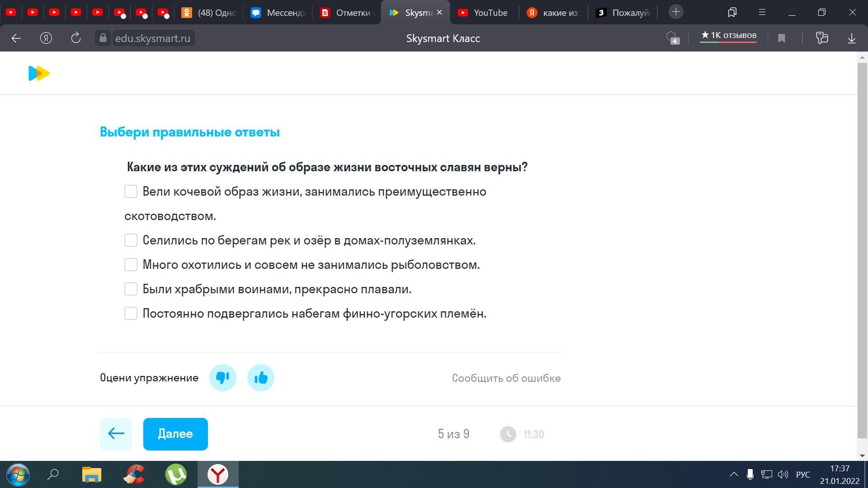The width and height of the screenshot is (868, 488).
Task: Click the Yandex home button icon
Action: 46,38
